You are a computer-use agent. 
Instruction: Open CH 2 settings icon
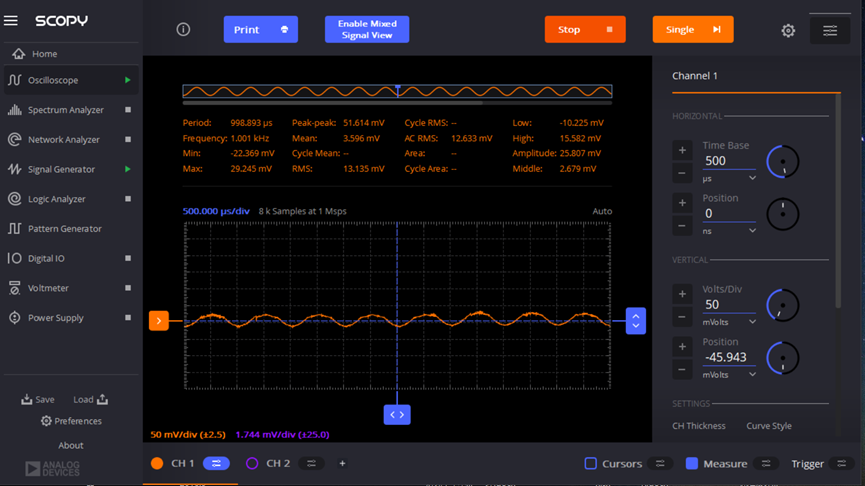pos(312,463)
